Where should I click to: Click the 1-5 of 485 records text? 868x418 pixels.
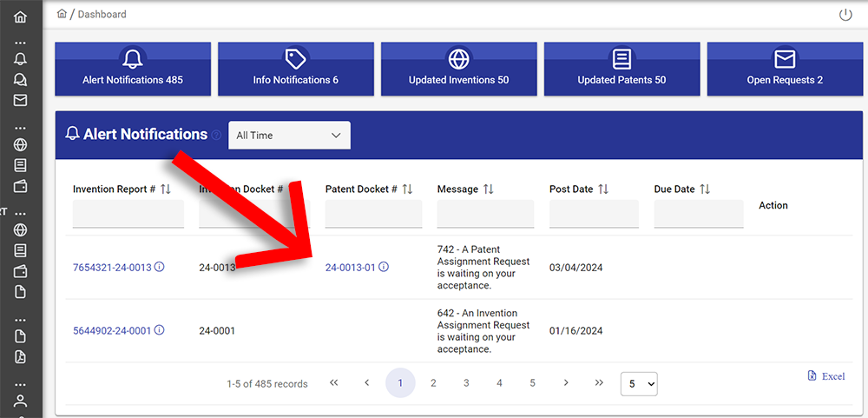pyautogui.click(x=267, y=383)
